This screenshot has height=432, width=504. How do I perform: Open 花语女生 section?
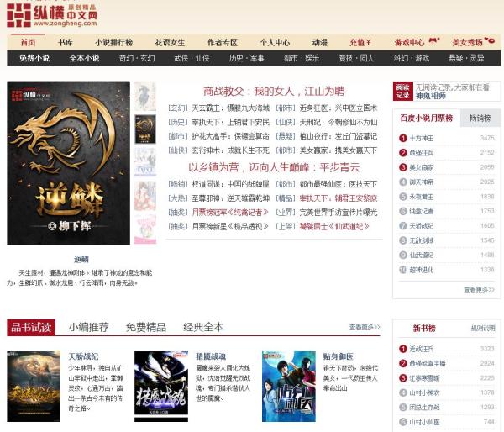click(x=170, y=43)
